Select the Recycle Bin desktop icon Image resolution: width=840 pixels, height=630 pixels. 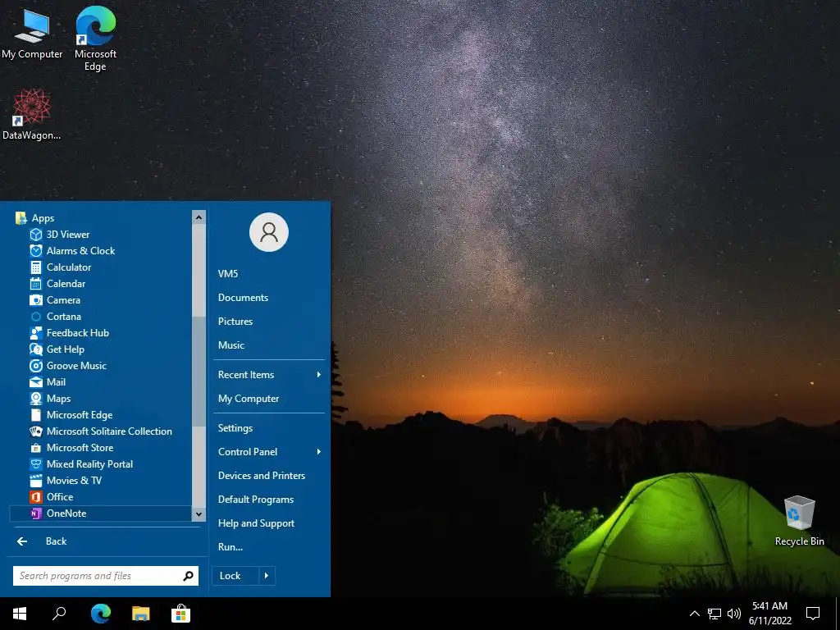(799, 521)
